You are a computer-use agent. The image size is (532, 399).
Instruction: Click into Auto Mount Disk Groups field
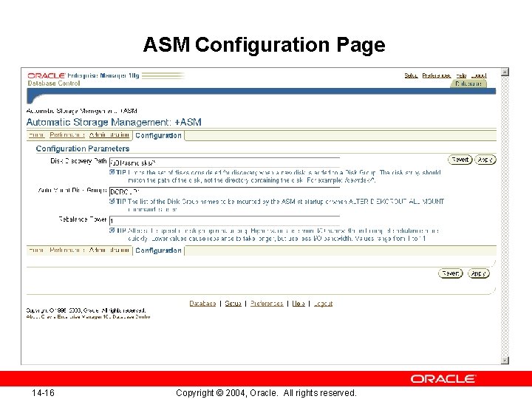[225, 191]
